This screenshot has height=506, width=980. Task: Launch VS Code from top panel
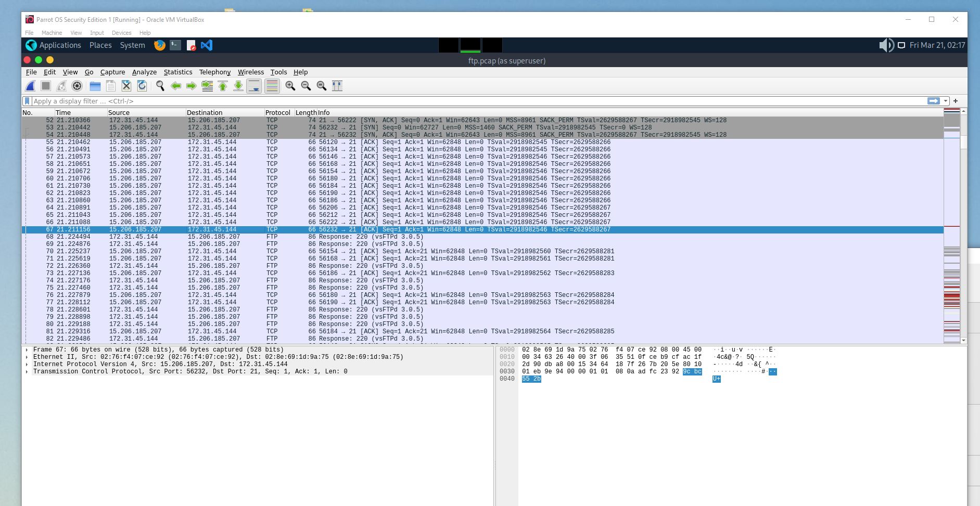[207, 45]
